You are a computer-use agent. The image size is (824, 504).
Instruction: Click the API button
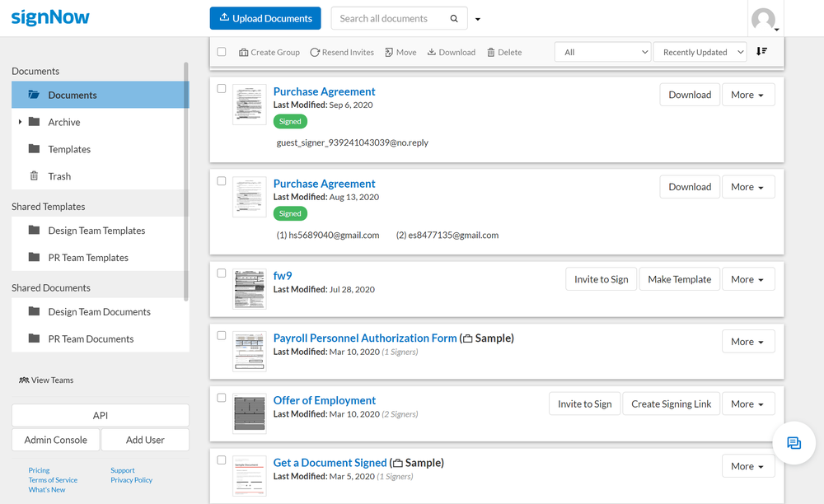tap(101, 415)
